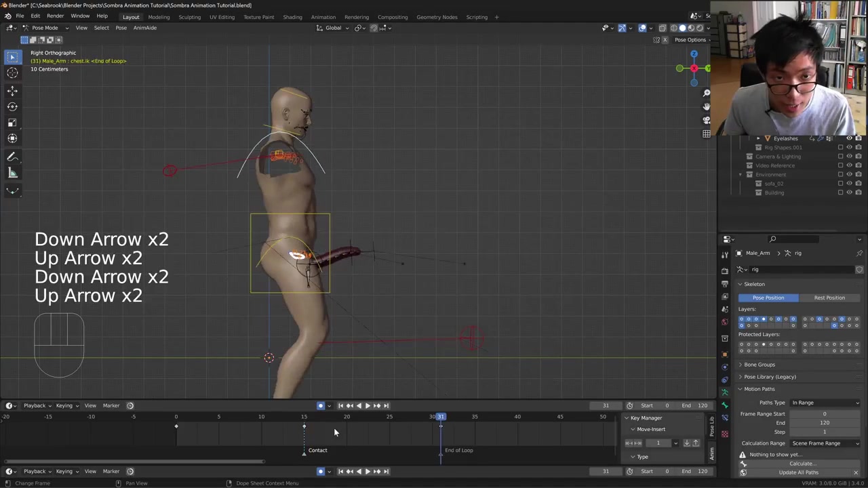
Task: Click the zoom magnifier viewport icon
Action: [x=706, y=93]
